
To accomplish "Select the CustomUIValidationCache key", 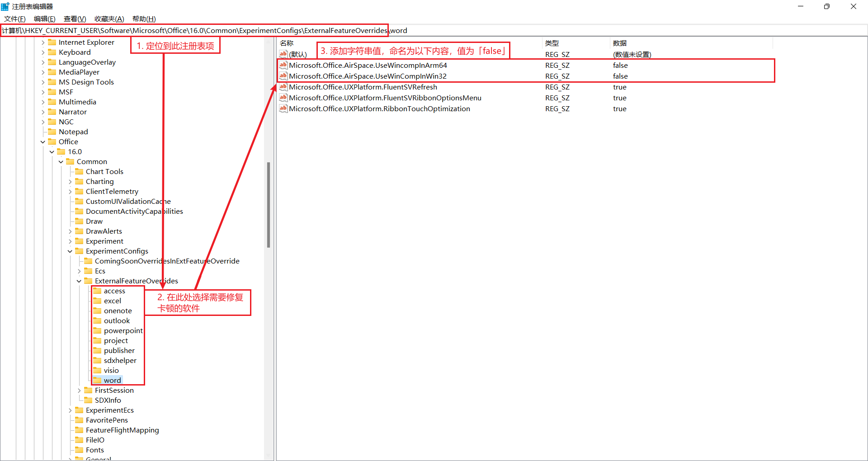I will pyautogui.click(x=128, y=201).
